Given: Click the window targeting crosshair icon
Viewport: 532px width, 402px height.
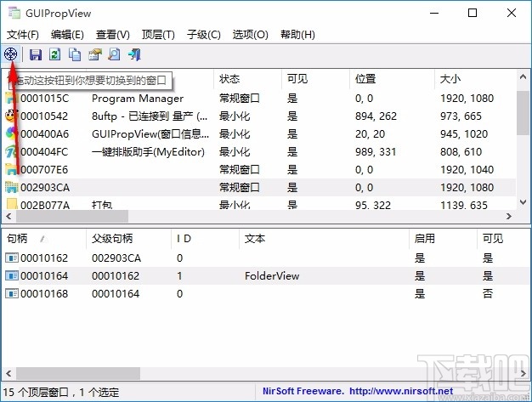Looking at the screenshot, I should click(x=10, y=54).
